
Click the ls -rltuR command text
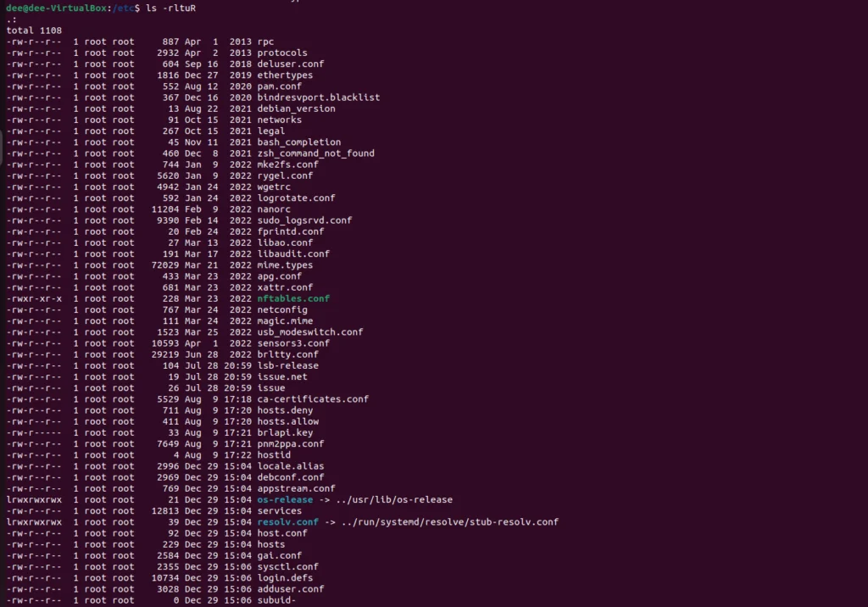point(170,8)
